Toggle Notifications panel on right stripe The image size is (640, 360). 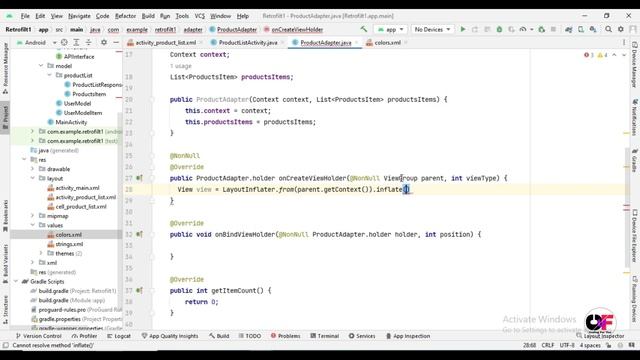[x=635, y=117]
